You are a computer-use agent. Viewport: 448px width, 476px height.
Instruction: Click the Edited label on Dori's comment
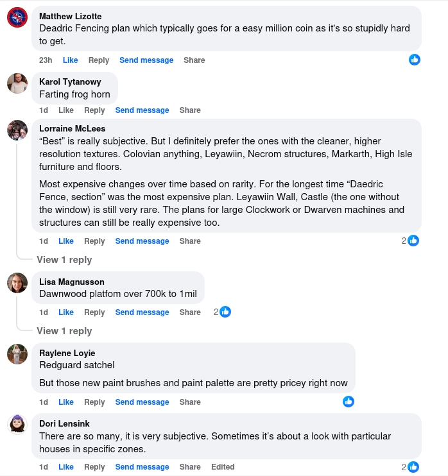pos(223,467)
